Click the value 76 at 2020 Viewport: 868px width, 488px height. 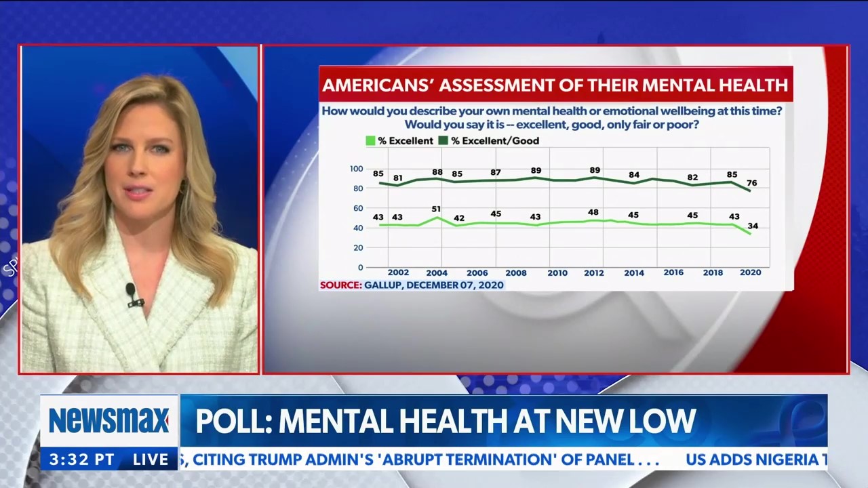click(x=752, y=183)
